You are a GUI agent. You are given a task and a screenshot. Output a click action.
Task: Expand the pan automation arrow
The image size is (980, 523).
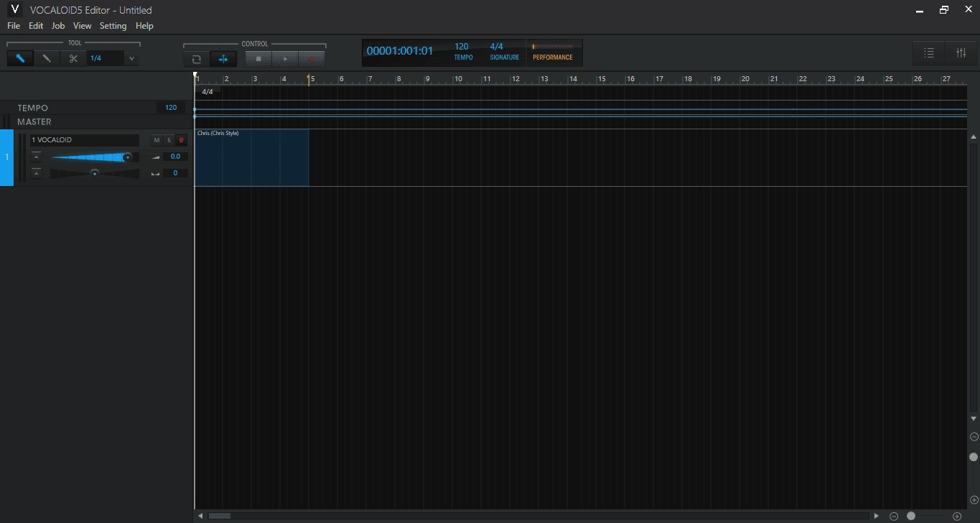point(37,173)
